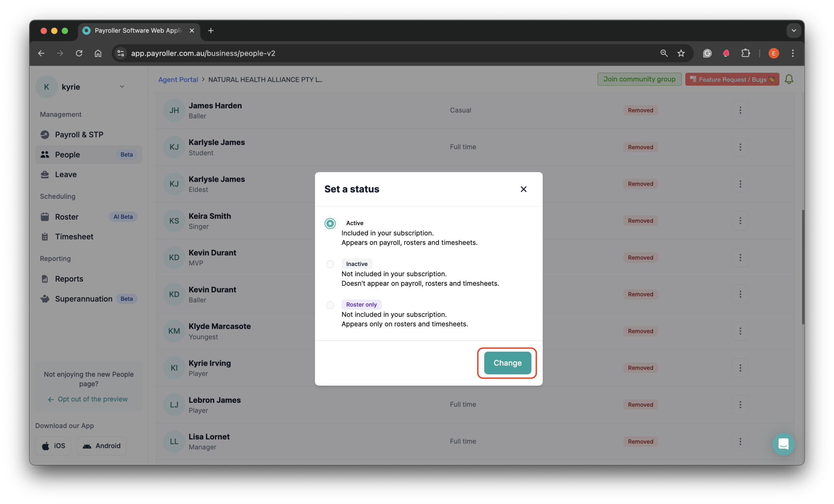Open the Leave section

point(66,174)
